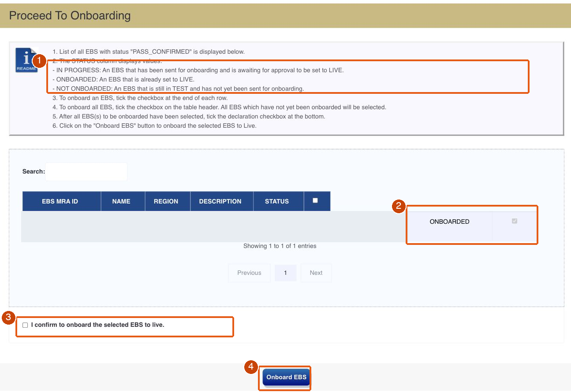This screenshot has height=392, width=571.
Task: Select page 1 in pagination
Action: coord(285,273)
